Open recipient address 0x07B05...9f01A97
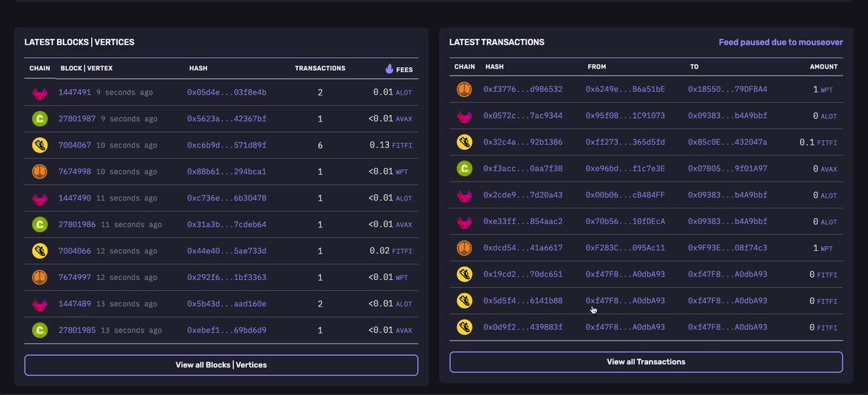868x395 pixels. pyautogui.click(x=728, y=169)
